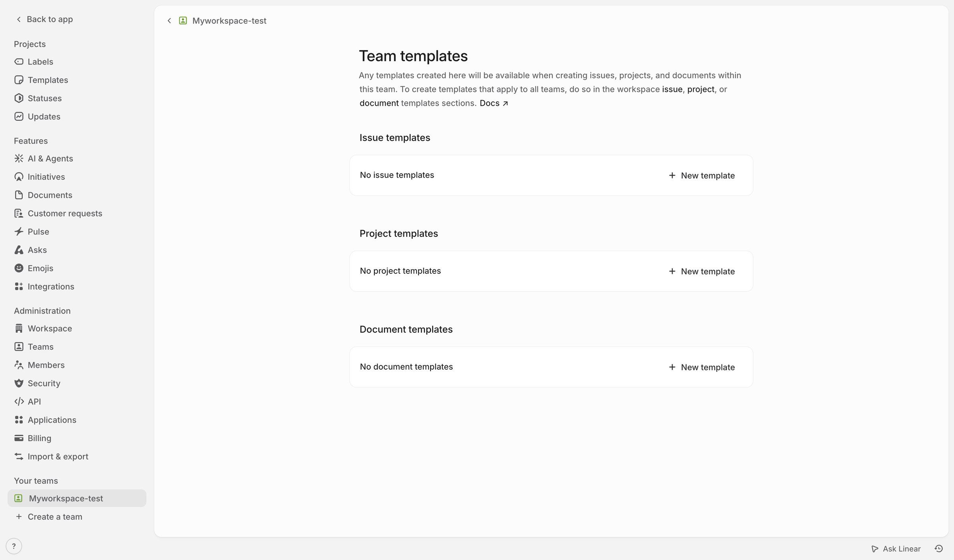The width and height of the screenshot is (954, 560).
Task: Open Templates settings page
Action: coord(77,80)
